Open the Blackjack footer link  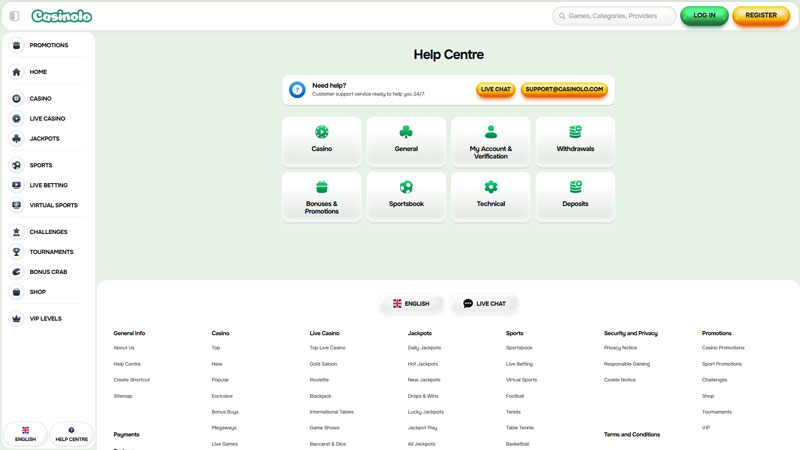(320, 396)
